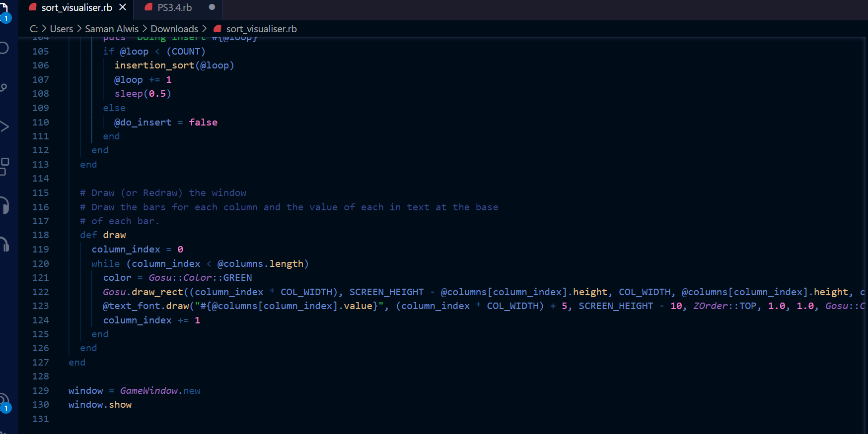Image resolution: width=868 pixels, height=434 pixels.
Task: Click 'column_index = 0' on line 119
Action: pyautogui.click(x=138, y=249)
